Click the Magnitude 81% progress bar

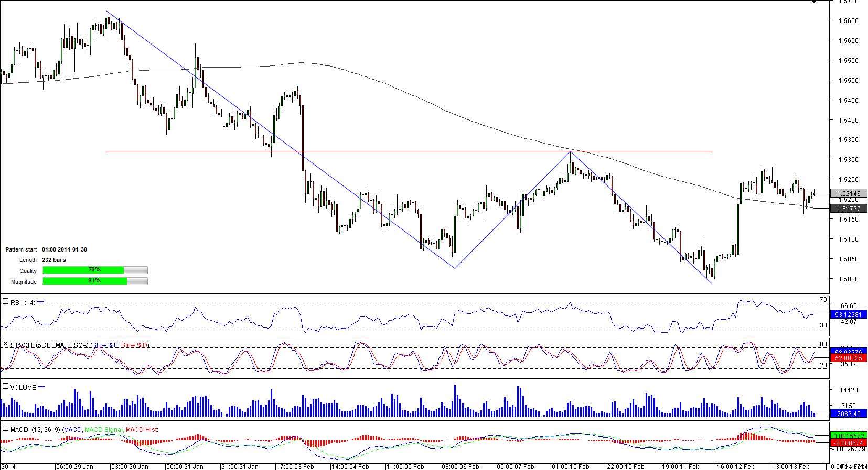(x=94, y=281)
